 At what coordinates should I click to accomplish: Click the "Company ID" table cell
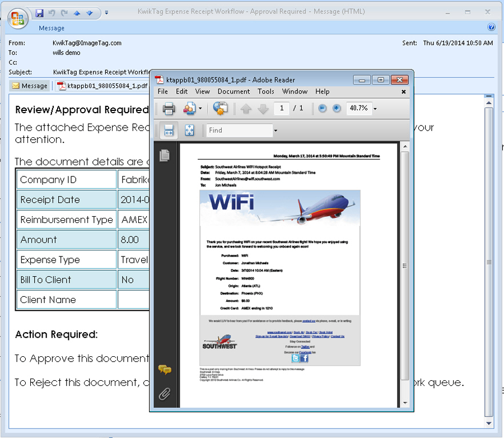coord(67,179)
